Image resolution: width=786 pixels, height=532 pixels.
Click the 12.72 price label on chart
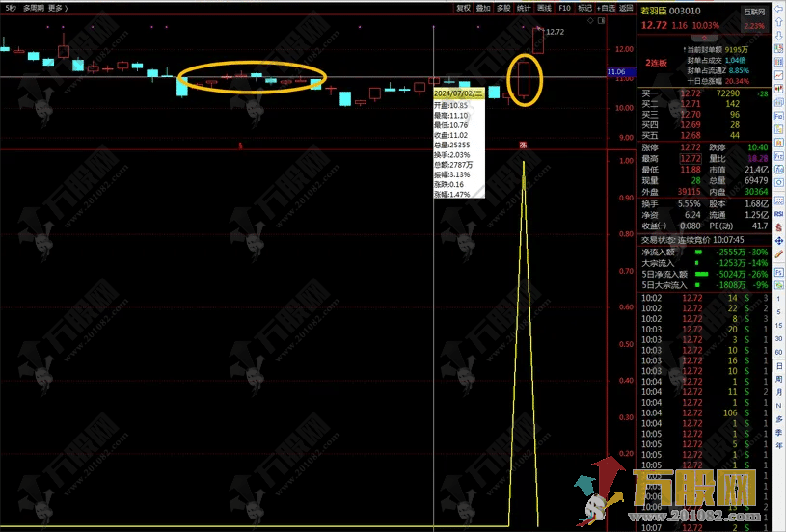pos(555,32)
